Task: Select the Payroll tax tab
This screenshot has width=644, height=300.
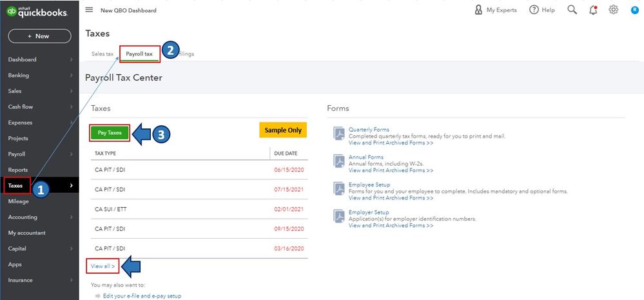Action: (x=139, y=54)
